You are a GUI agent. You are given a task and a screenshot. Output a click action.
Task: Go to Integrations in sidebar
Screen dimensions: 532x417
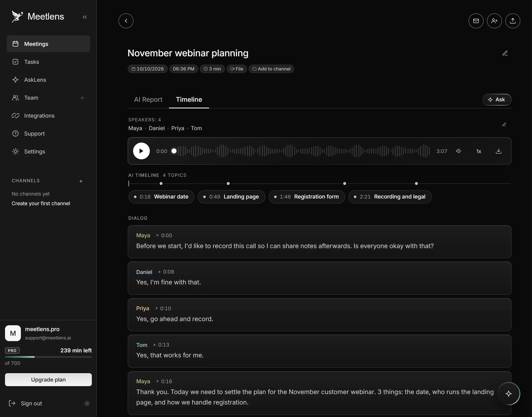[48, 116]
